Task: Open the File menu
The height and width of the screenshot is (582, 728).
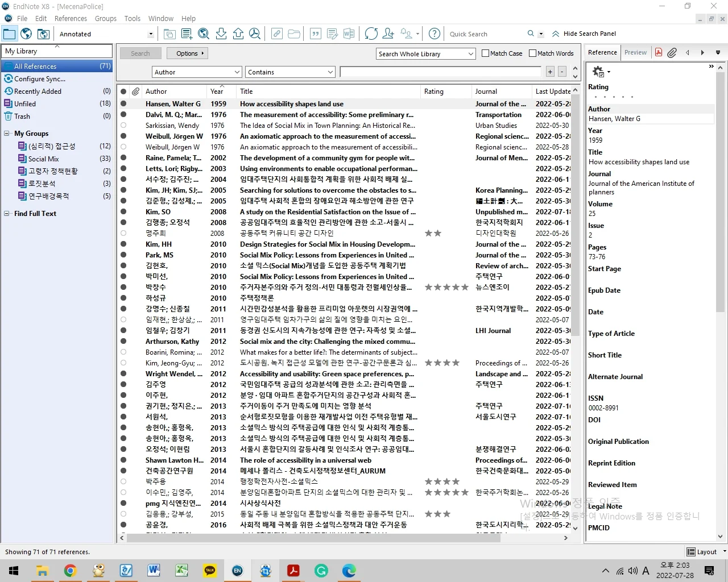Action: click(22, 18)
